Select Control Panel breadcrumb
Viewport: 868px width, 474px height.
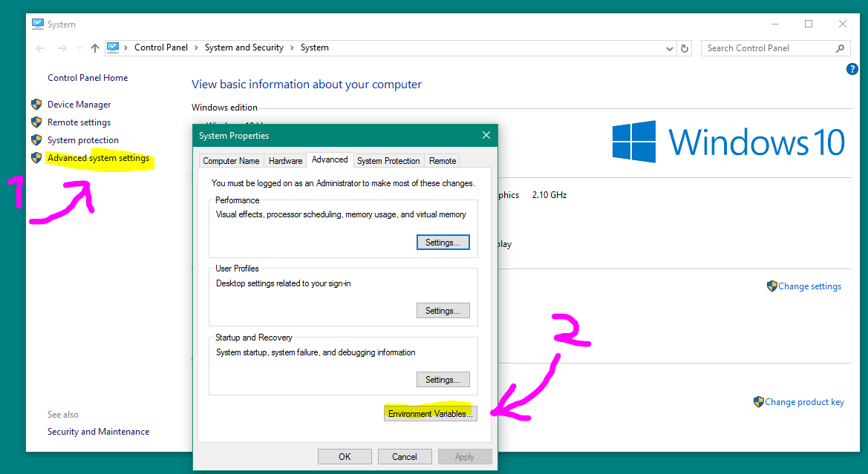[x=161, y=47]
